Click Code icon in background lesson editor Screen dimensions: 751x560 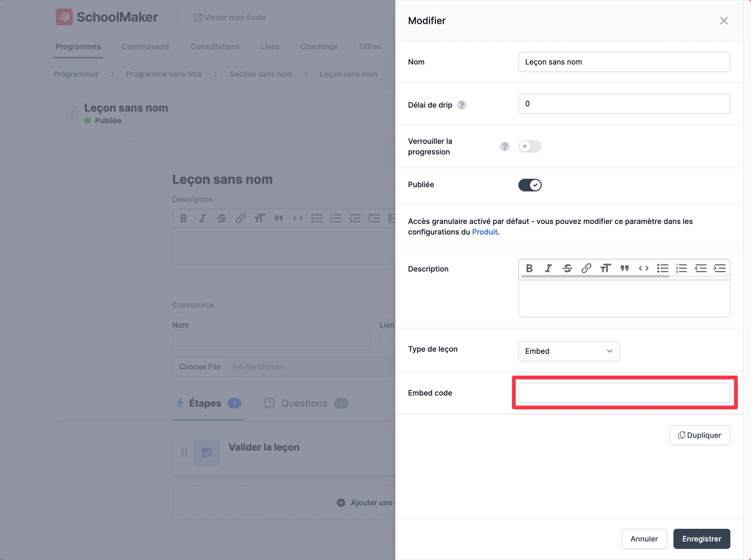tap(298, 218)
